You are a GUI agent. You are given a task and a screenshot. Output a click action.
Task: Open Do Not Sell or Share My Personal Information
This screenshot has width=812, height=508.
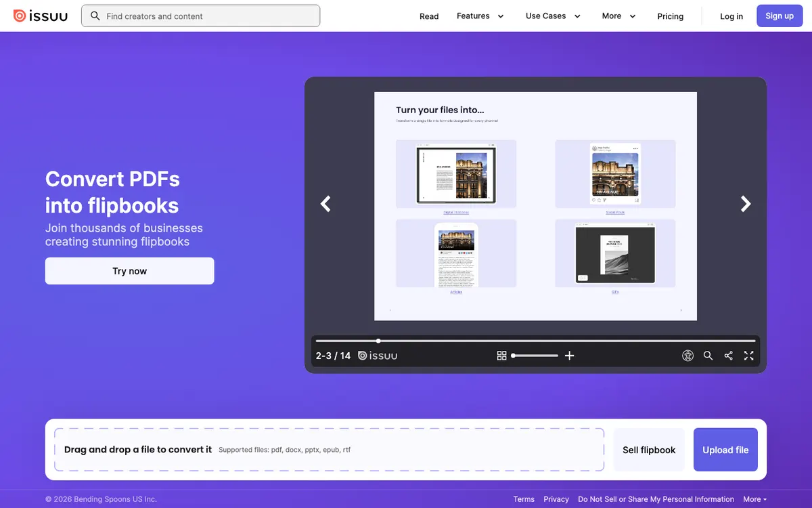click(656, 499)
